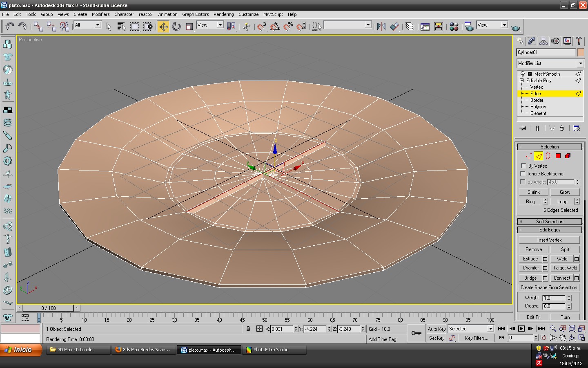Expand the Soft Selection rollout
Screen dimensions: 588x368
(x=549, y=222)
